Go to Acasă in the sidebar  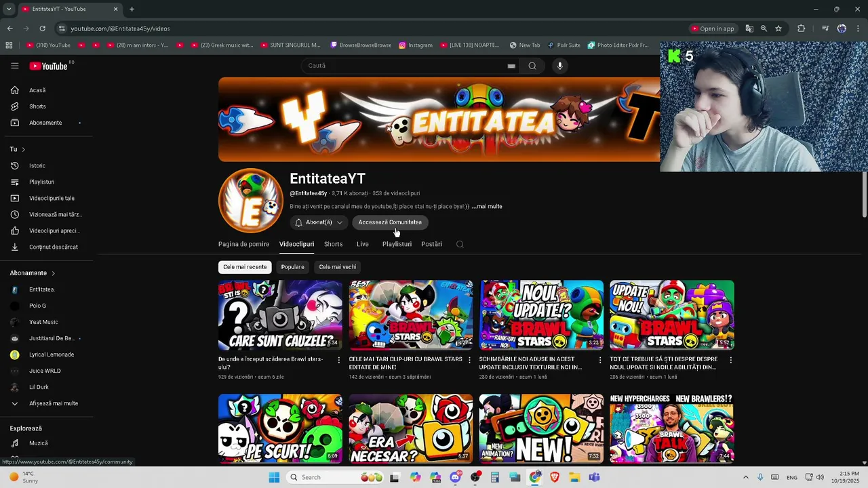click(37, 90)
